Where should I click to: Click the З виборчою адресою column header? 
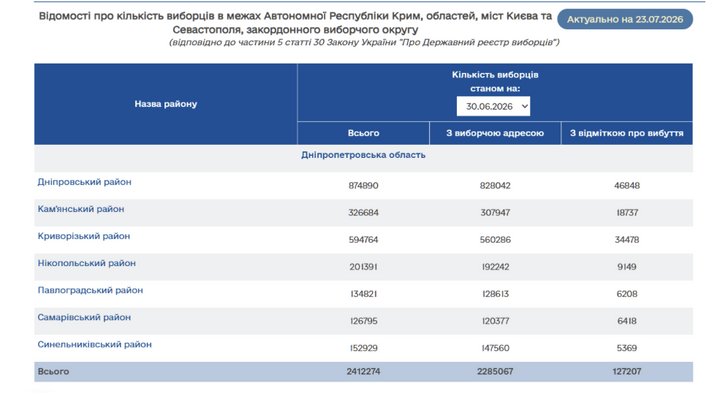coord(495,133)
